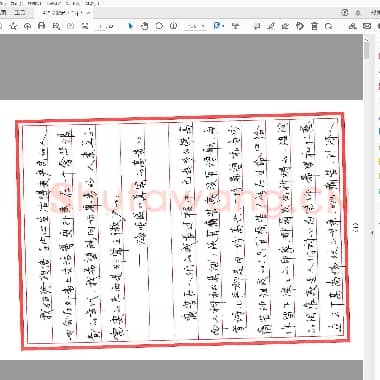
Task: Click the read mode keyboard icon
Action: click(235, 26)
